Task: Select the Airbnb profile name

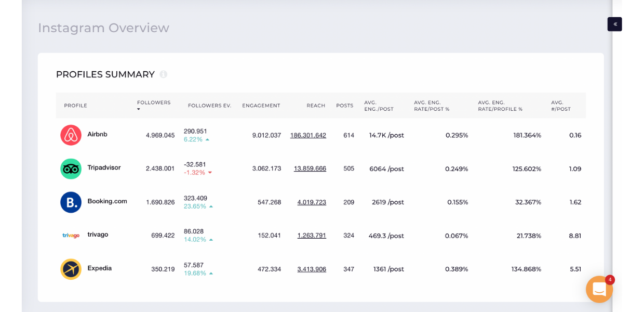Action: coord(97,134)
